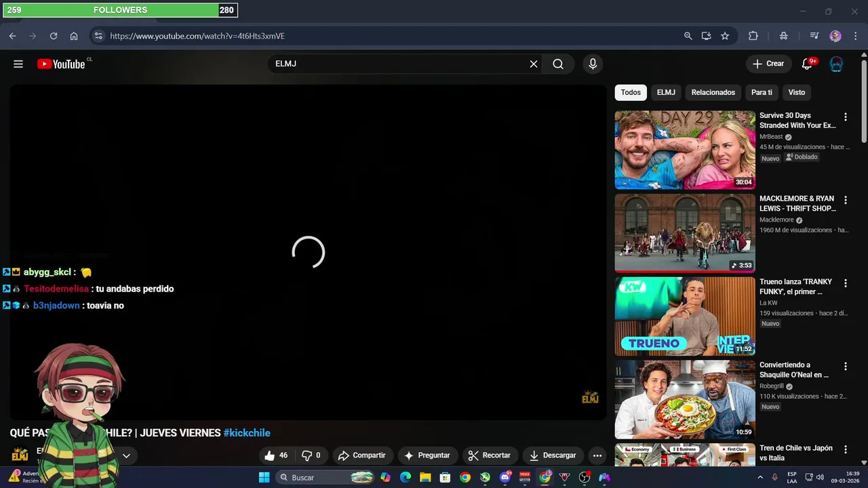Click the Crear button
This screenshot has height=488, width=868.
768,64
